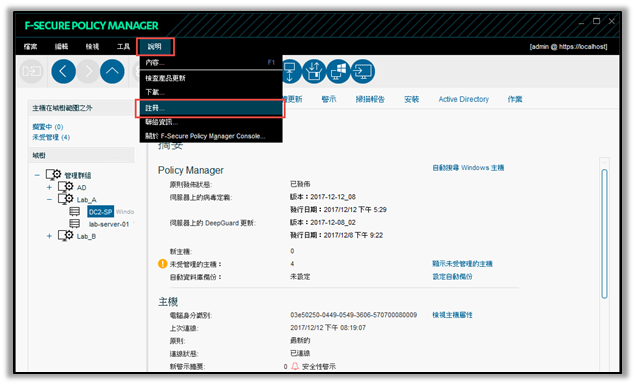This screenshot has height=385, width=635.
Task: Click the 主機在域樹範圍之外 panel header
Action: [81, 108]
